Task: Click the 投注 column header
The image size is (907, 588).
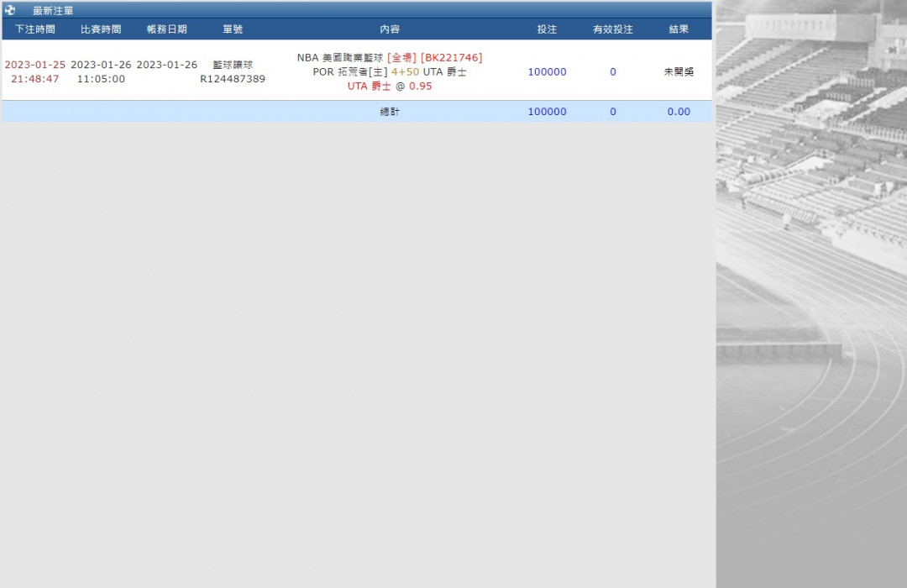Action: click(x=548, y=29)
